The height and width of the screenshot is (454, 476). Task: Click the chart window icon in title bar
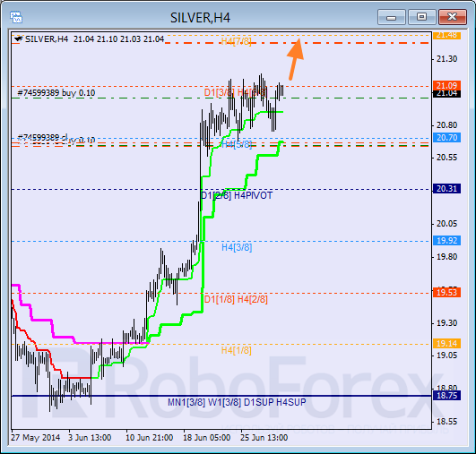(x=16, y=17)
